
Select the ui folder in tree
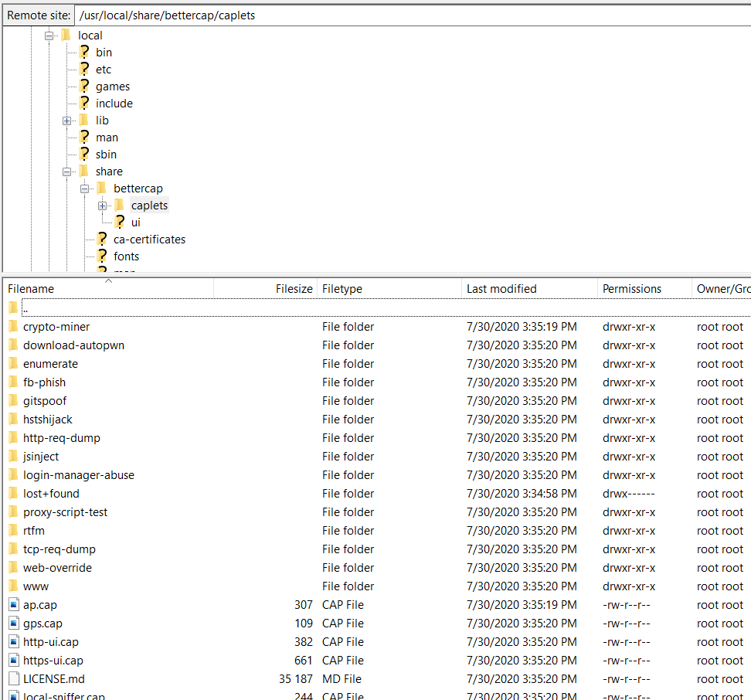tap(135, 223)
